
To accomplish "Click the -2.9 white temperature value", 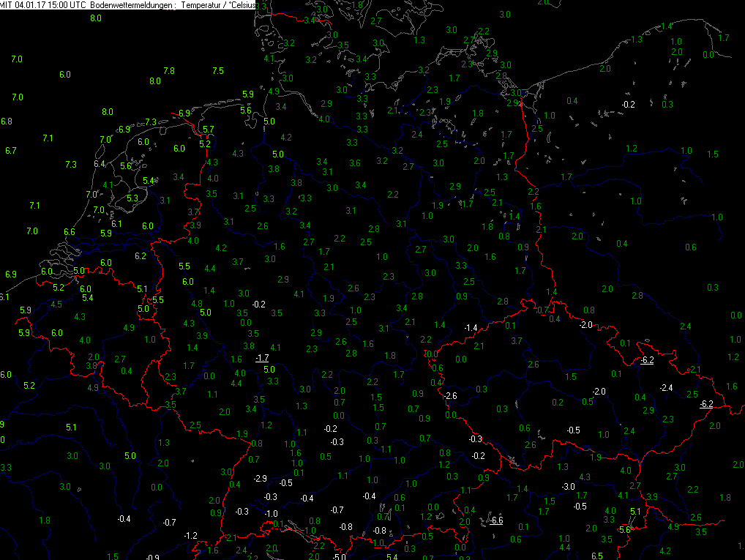I will (261, 479).
